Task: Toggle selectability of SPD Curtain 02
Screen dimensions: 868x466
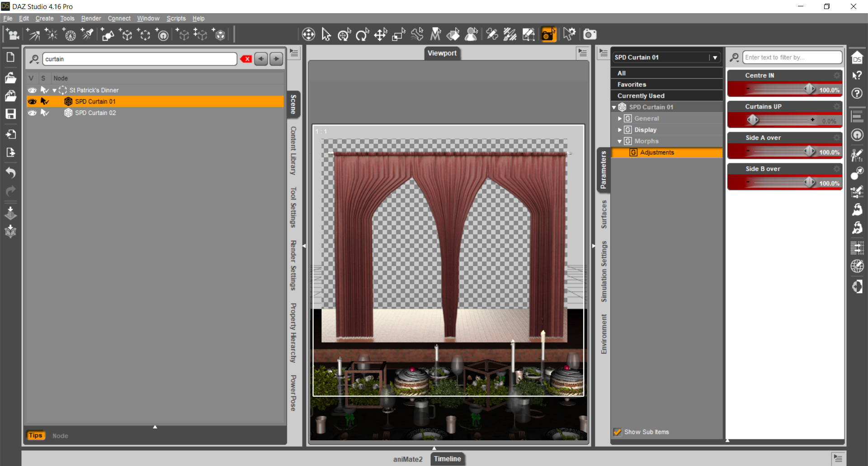Action: pyautogui.click(x=45, y=113)
